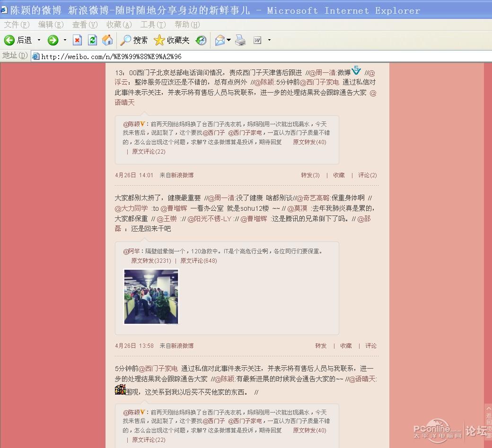Screen dimensions: 492x448
Task: Open the 搜索 search toolbar button
Action: [x=134, y=40]
